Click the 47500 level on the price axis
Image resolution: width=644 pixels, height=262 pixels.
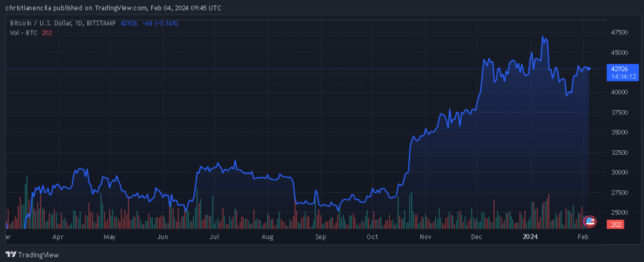pyautogui.click(x=619, y=33)
